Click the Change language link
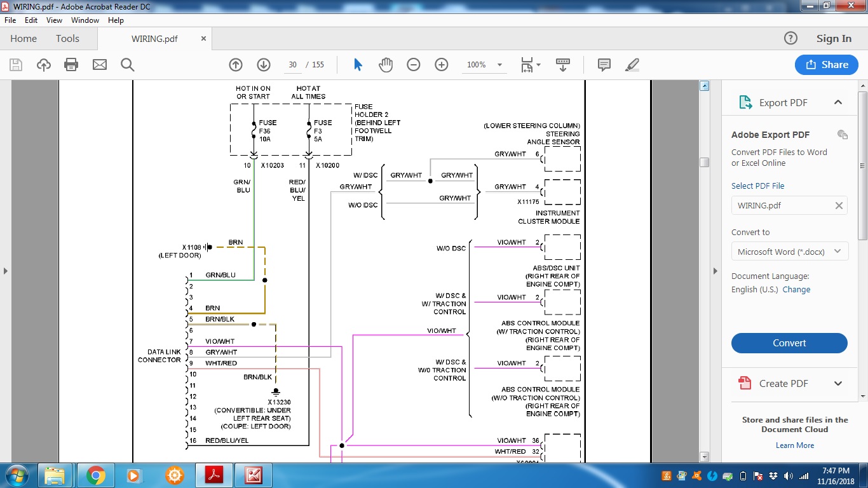 click(796, 289)
